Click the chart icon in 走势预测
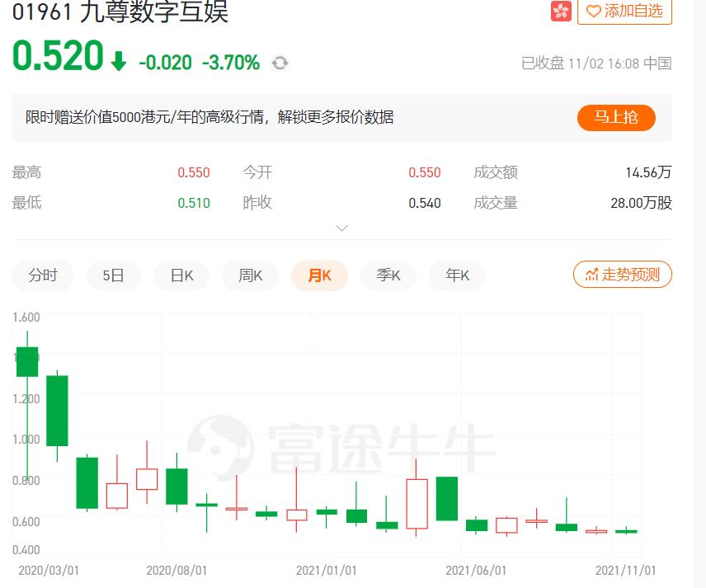The width and height of the screenshot is (706, 588). coord(591,275)
